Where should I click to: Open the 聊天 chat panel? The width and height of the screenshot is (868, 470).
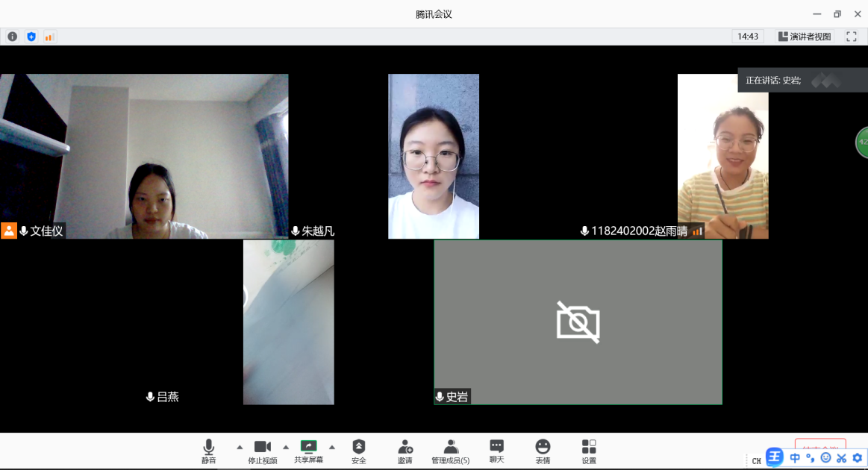coord(496,451)
